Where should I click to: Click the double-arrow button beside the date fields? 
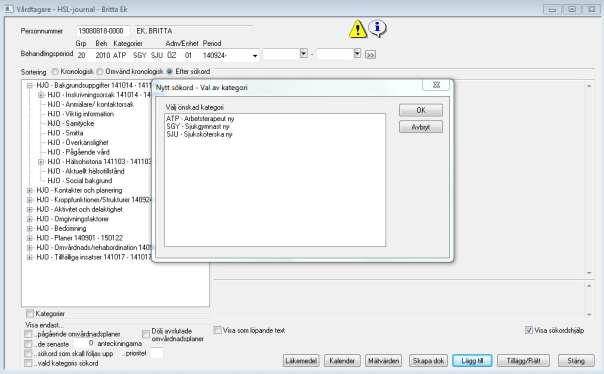(370, 55)
